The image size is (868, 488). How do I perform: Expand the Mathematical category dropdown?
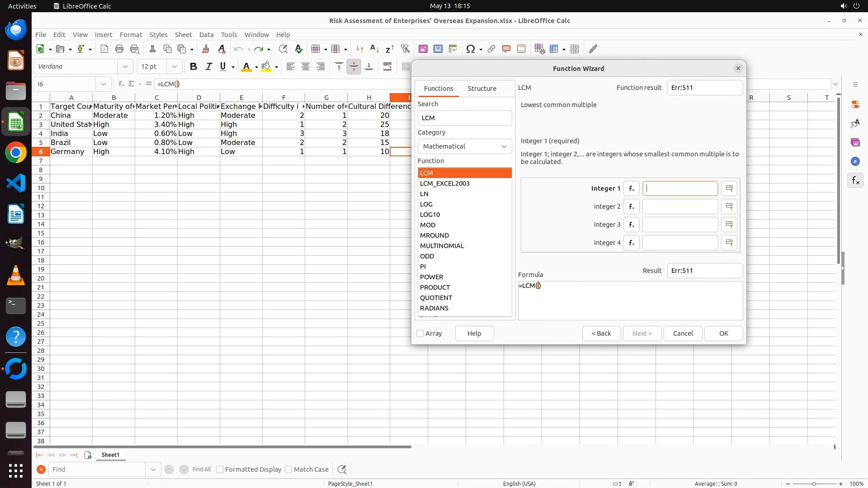464,146
